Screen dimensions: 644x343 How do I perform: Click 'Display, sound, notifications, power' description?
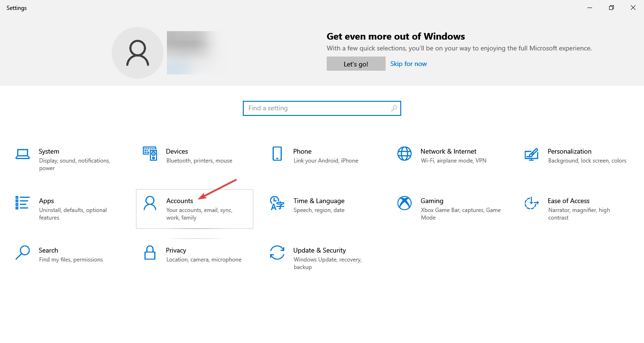point(74,164)
